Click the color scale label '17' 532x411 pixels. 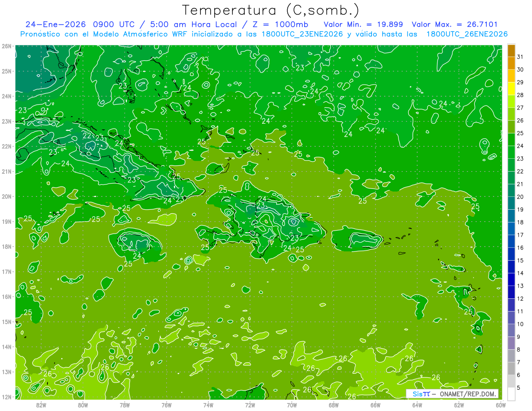pos(520,235)
